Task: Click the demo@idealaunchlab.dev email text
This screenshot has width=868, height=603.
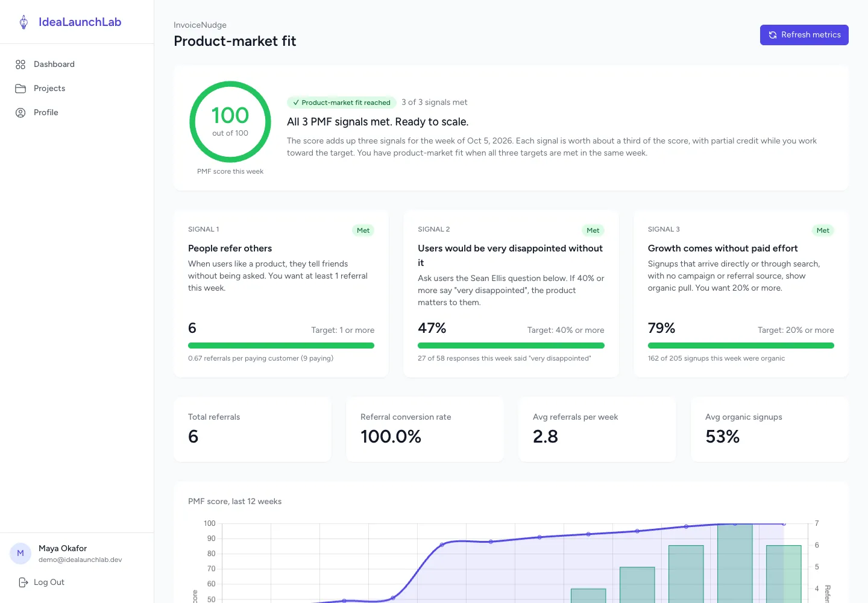Action: point(80,560)
